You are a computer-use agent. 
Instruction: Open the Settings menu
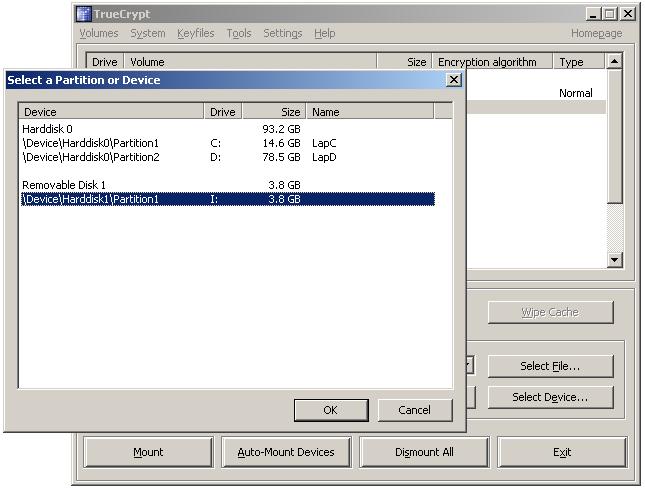click(283, 33)
